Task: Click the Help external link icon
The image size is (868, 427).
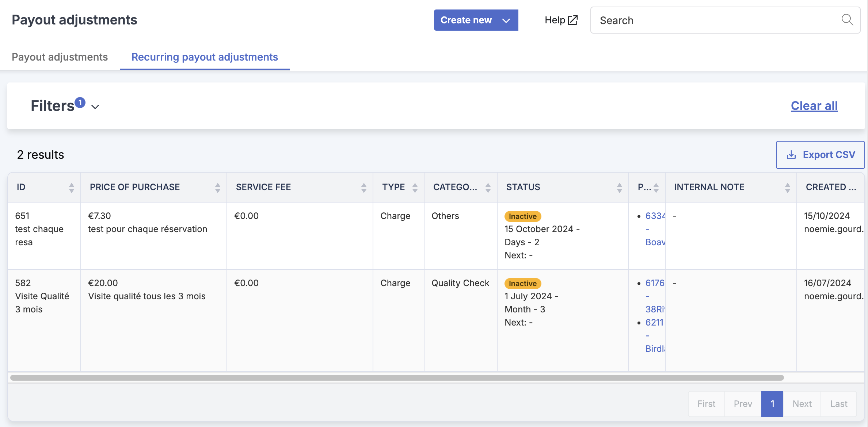Action: [573, 20]
